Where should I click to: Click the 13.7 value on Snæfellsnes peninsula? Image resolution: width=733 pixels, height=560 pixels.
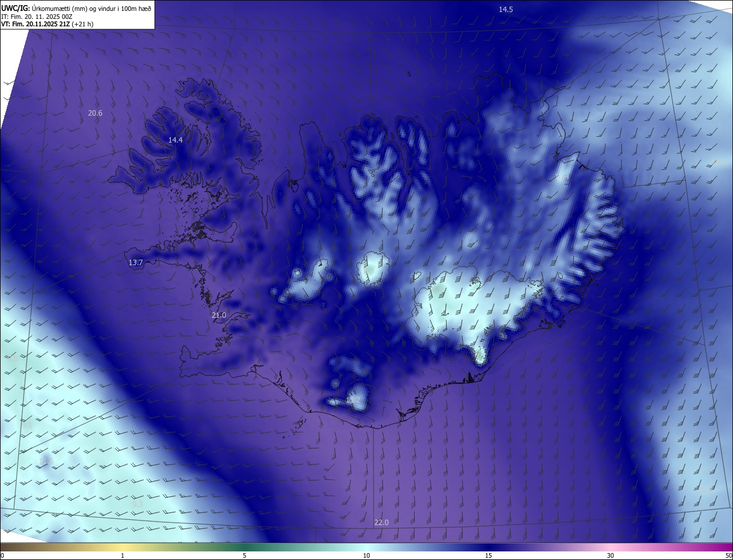(x=136, y=263)
